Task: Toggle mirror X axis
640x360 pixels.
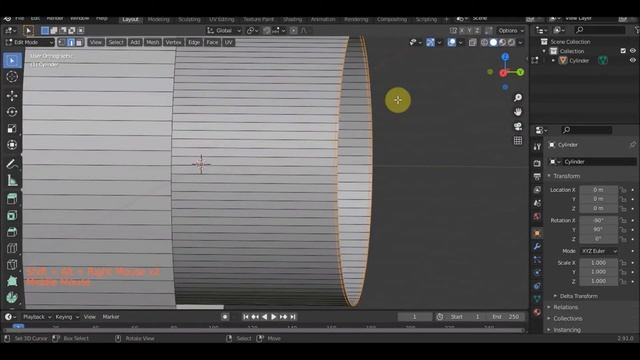Action: pos(462,31)
